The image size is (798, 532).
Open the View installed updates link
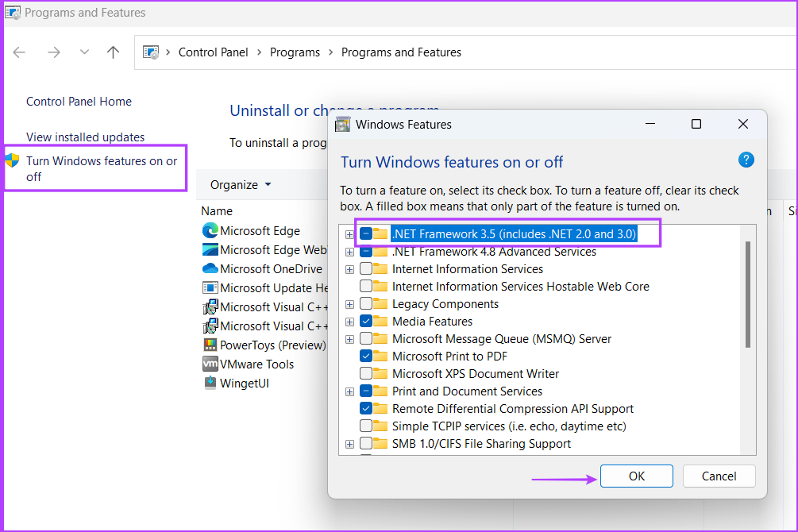coord(86,137)
